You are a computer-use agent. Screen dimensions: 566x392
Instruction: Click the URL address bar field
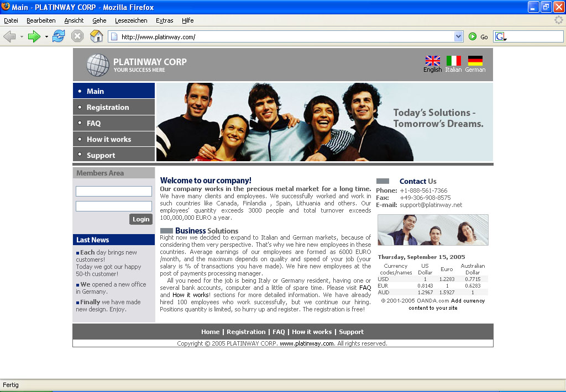(x=285, y=36)
